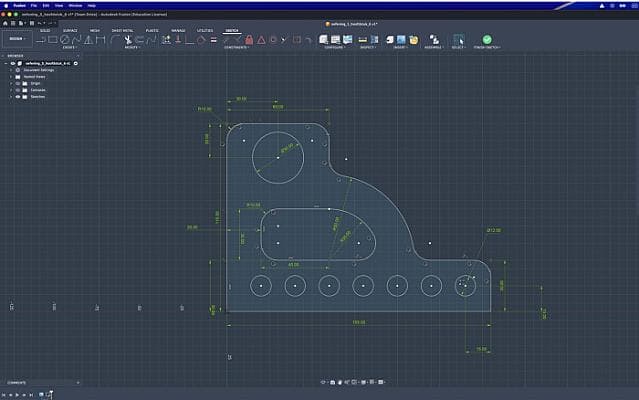Click the Insert Canvas image icon
Screen dimensions: 639x400
pyautogui.click(x=401, y=40)
